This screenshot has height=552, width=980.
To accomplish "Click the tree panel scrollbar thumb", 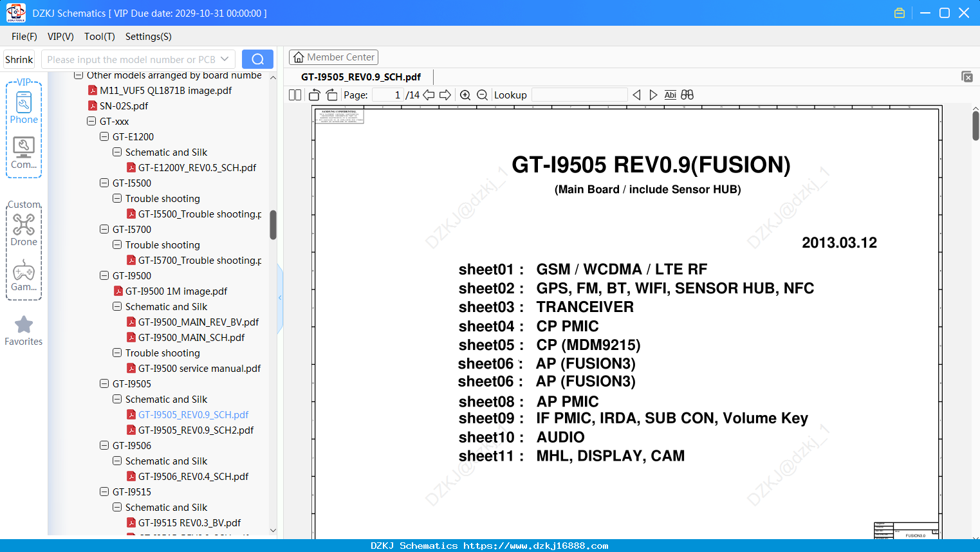I will [273, 225].
